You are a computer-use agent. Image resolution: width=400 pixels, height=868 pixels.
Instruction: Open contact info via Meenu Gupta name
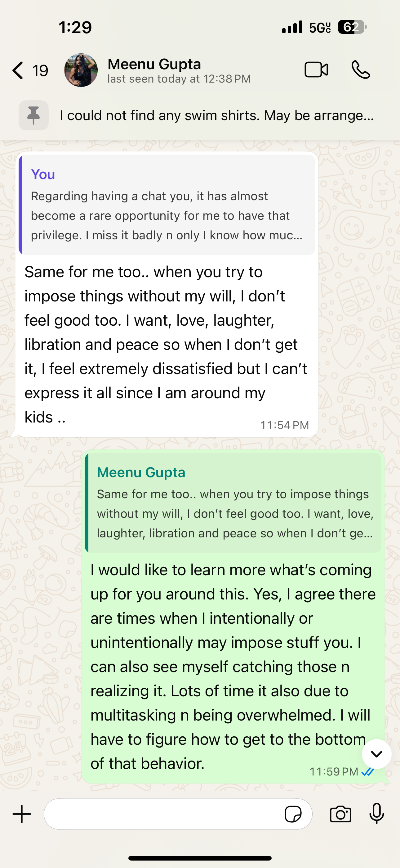154,64
